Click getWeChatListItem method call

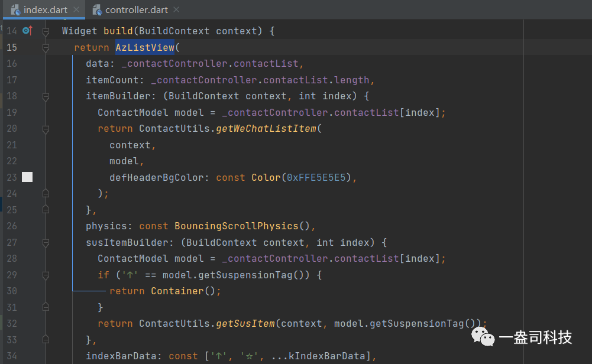click(x=266, y=129)
